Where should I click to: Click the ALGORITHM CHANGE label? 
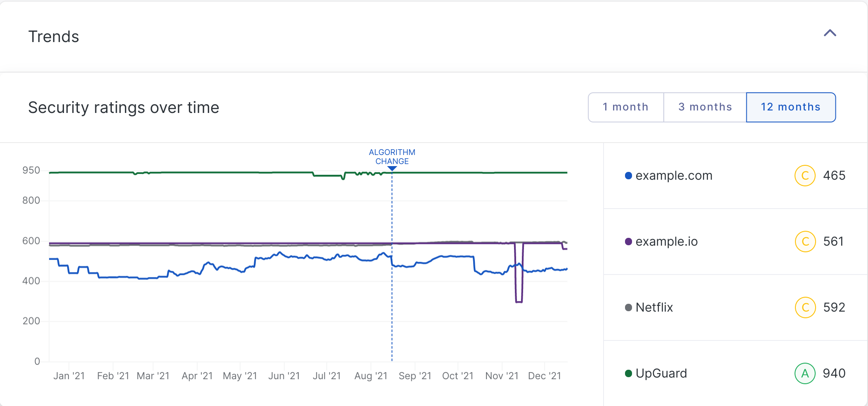point(392,157)
